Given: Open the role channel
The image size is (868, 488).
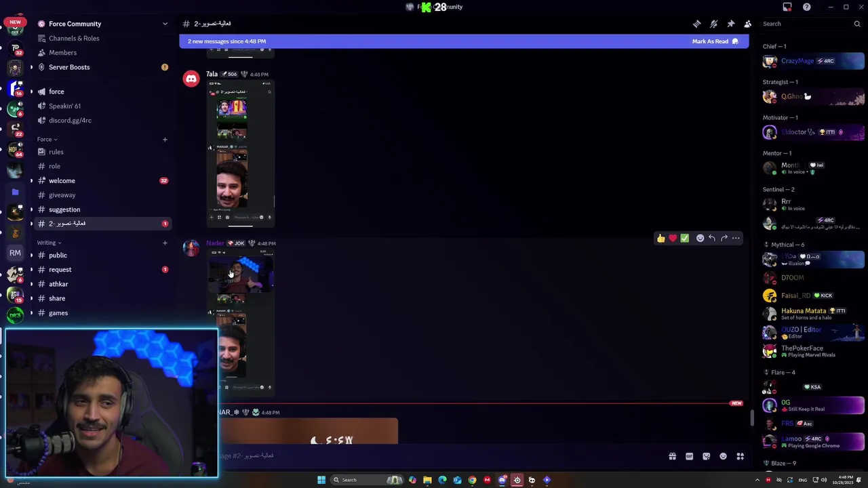Looking at the screenshot, I should [x=102, y=166].
